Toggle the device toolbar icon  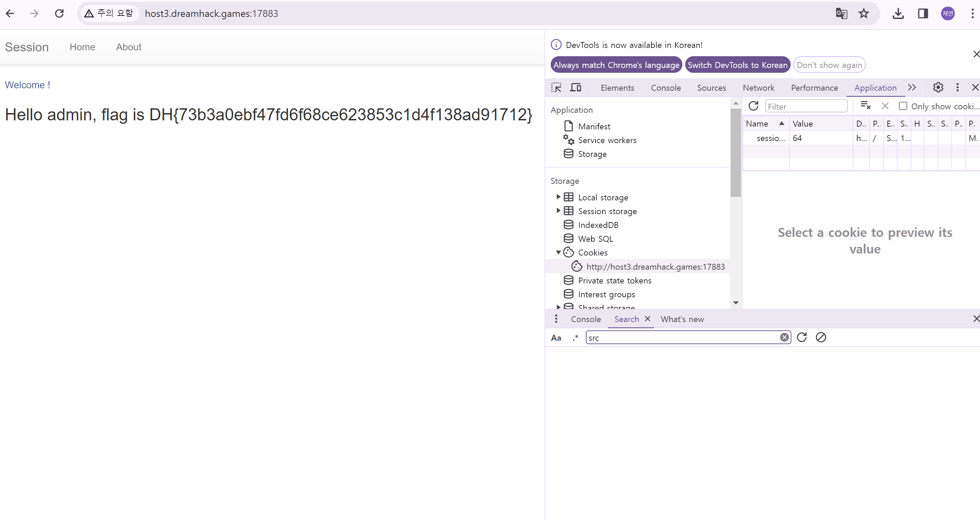tap(575, 88)
